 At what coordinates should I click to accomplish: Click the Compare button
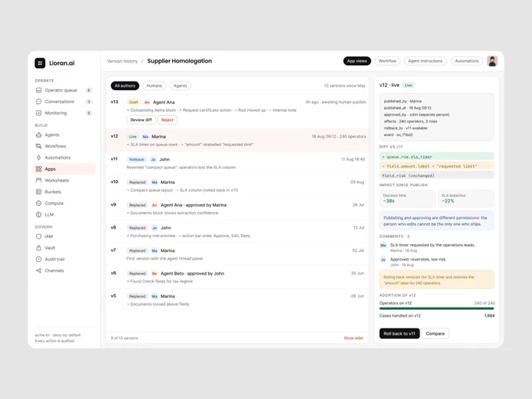point(435,333)
